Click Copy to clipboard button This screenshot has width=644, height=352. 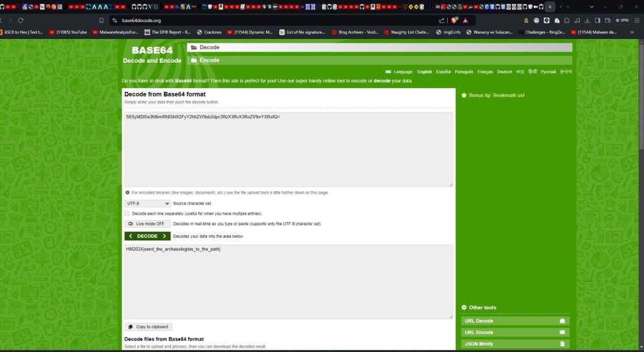[148, 327]
